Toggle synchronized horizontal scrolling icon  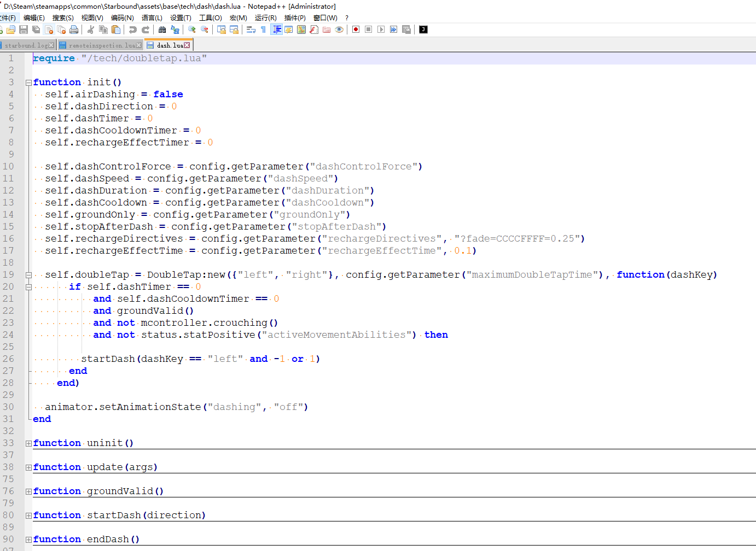tap(234, 30)
